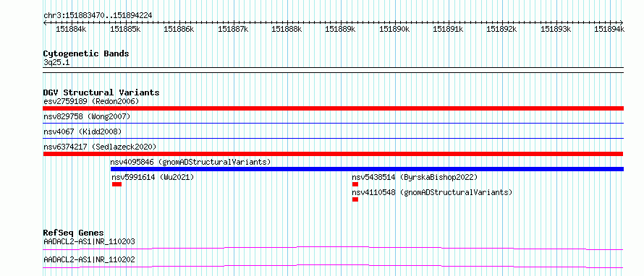
Task: Click the red bar under esv2759189
Action: pos(333,108)
